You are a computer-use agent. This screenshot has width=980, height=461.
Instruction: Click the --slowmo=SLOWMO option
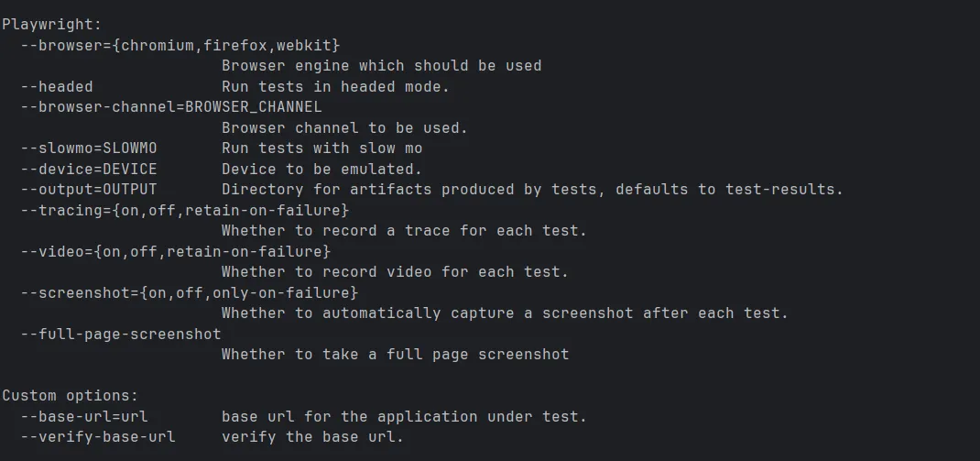[89, 148]
